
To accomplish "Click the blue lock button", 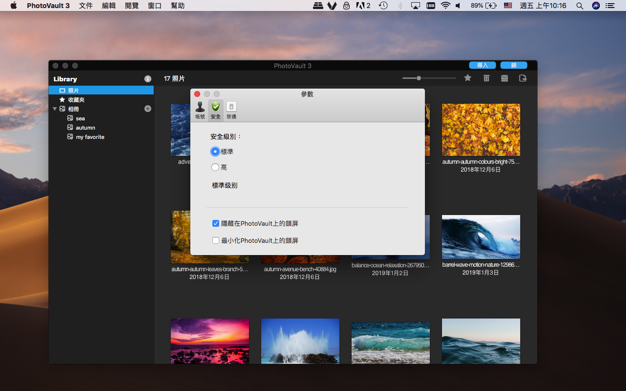I will click(514, 65).
